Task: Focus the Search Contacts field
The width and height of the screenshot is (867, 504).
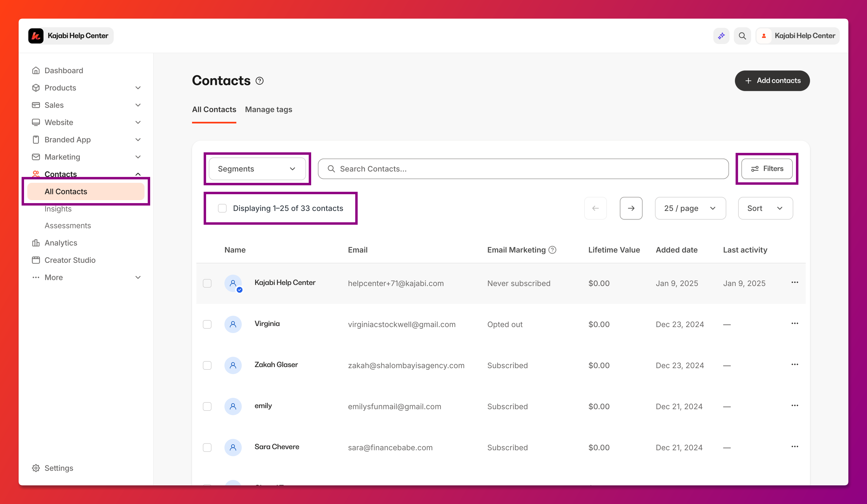Action: click(x=523, y=169)
